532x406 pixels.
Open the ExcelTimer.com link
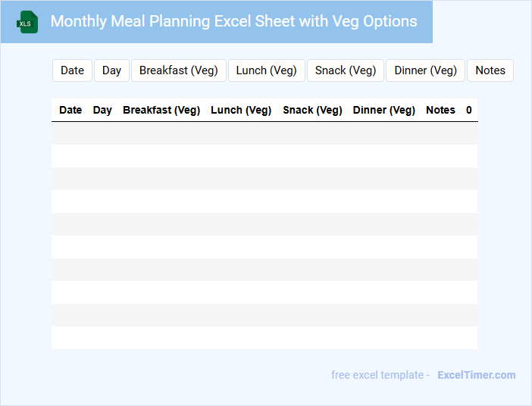coord(476,375)
